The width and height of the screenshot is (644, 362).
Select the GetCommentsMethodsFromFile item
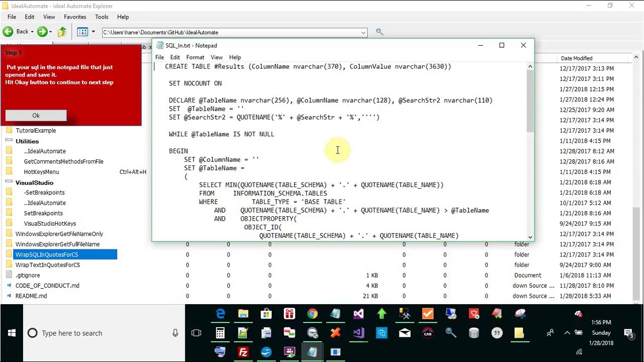pyautogui.click(x=63, y=161)
